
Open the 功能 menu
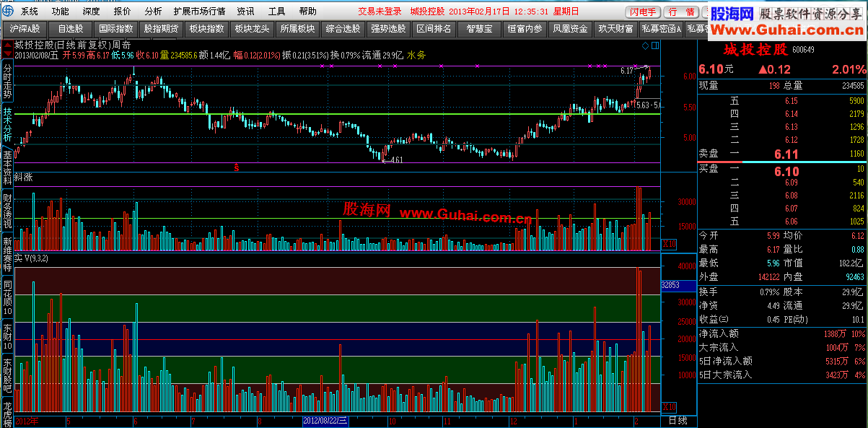(61, 12)
